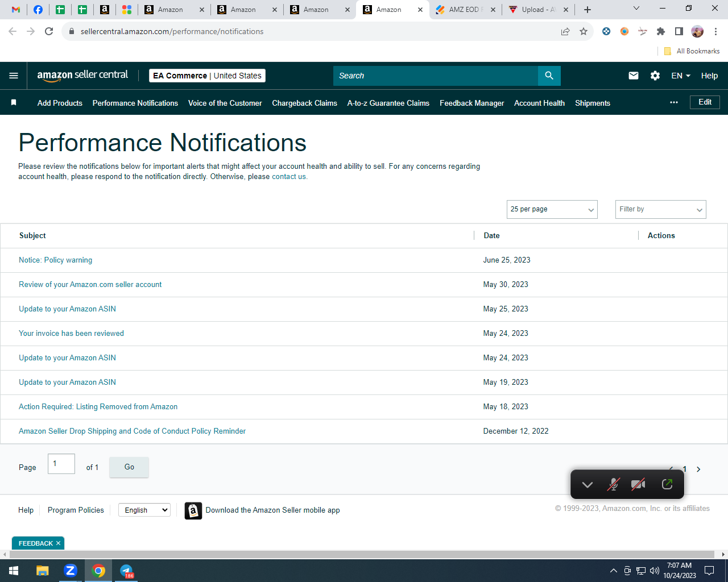Open Voice of the Customer nav item
This screenshot has height=582, width=728.
tap(225, 103)
